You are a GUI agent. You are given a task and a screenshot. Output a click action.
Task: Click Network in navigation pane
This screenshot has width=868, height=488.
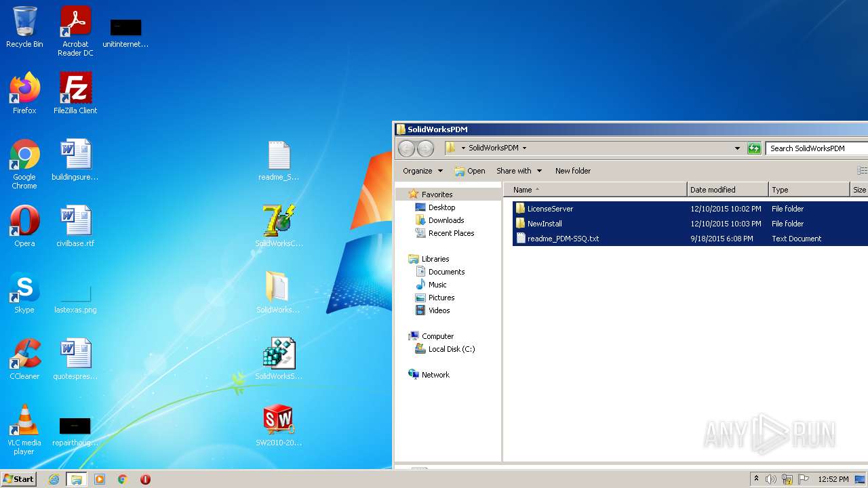click(435, 375)
